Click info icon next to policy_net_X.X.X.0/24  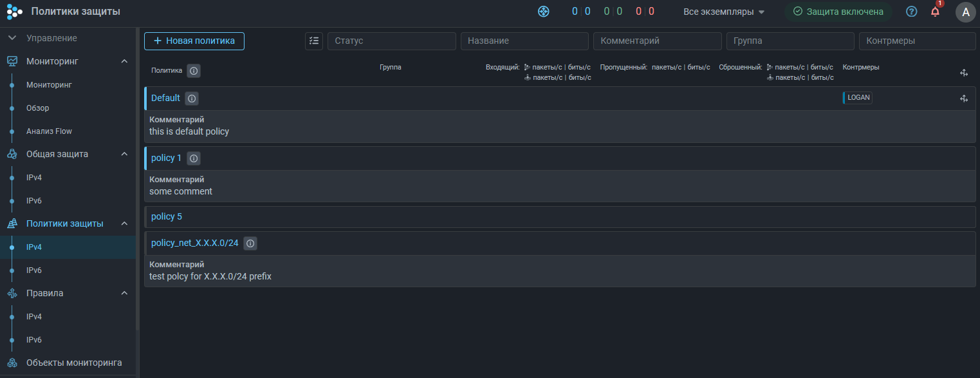point(250,243)
